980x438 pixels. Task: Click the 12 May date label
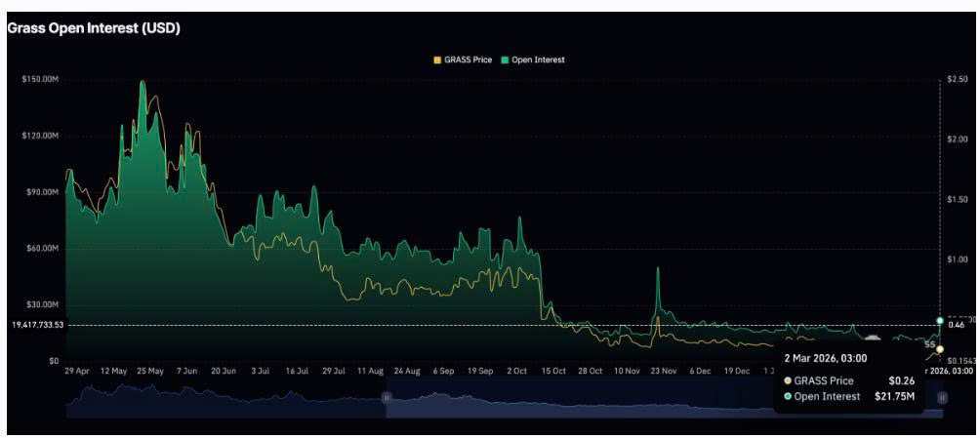tap(113, 371)
